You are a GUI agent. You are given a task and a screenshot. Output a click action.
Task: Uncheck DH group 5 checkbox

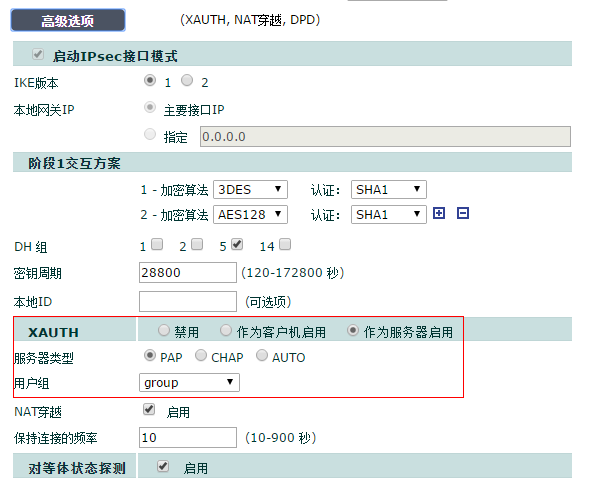click(237, 244)
